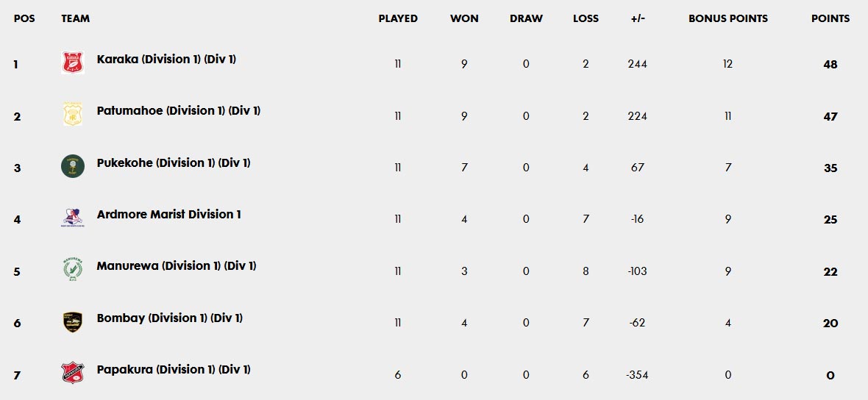Image resolution: width=868 pixels, height=400 pixels.
Task: Click the BONUS POINTS column header
Action: tap(728, 18)
